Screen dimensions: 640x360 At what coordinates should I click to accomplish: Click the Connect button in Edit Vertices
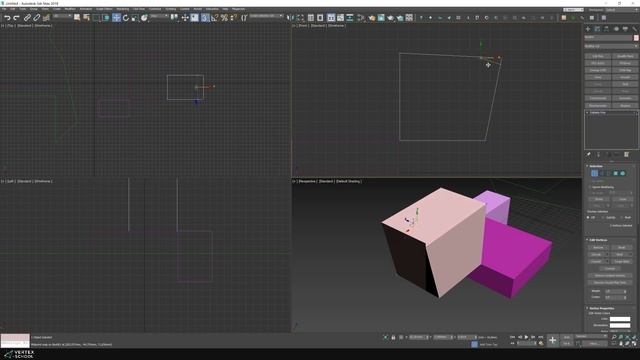point(610,269)
